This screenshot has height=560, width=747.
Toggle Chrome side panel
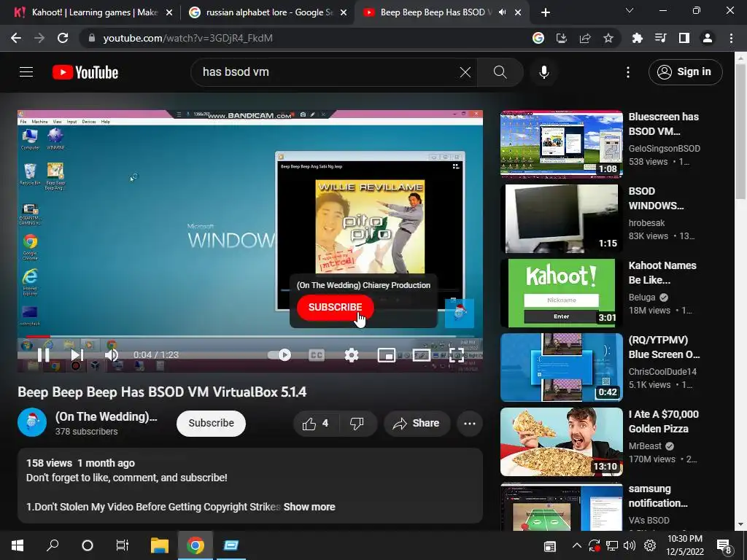684,38
